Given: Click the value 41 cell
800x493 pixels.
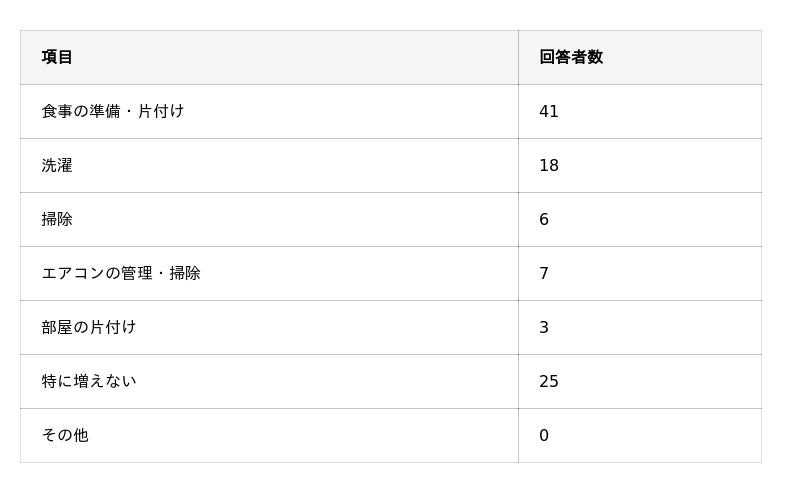Looking at the screenshot, I should point(640,111).
